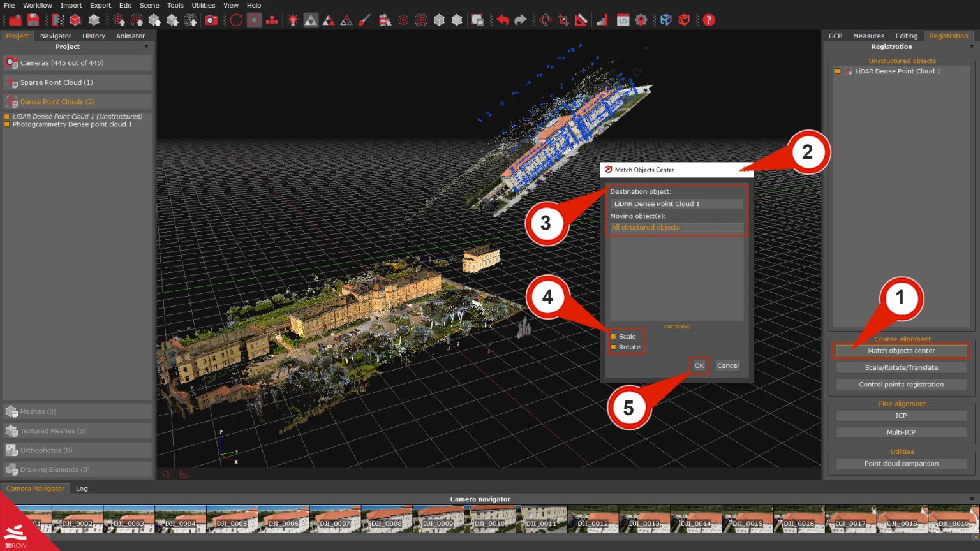Viewport: 980px width, 551px height.
Task: Toggle the Rotate option checkbox
Action: click(x=614, y=347)
